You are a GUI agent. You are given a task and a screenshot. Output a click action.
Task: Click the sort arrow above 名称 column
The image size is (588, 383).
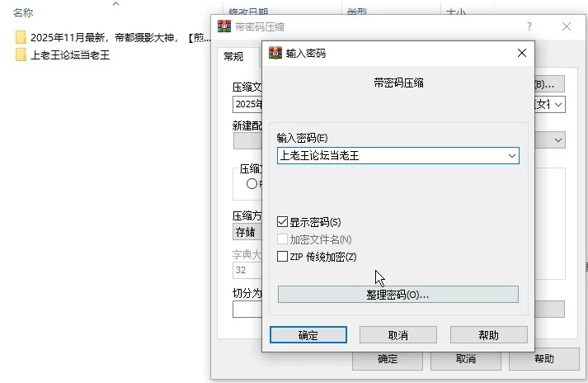click(x=116, y=4)
